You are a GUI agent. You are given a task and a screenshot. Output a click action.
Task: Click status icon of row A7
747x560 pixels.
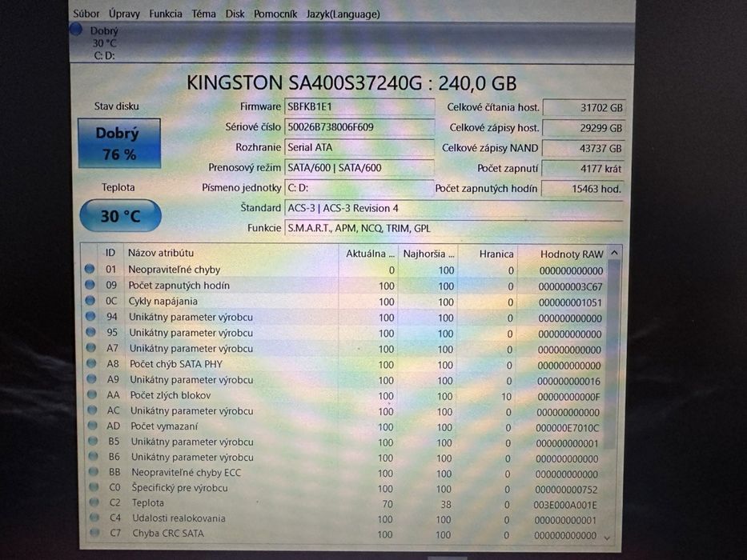pos(91,348)
